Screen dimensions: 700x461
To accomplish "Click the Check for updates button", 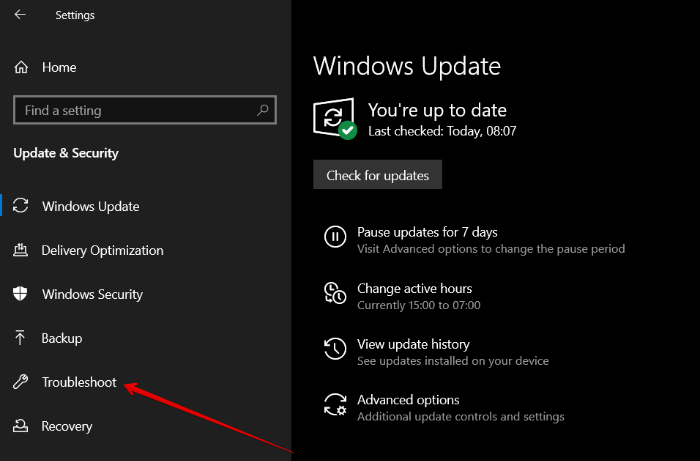I will pos(377,174).
